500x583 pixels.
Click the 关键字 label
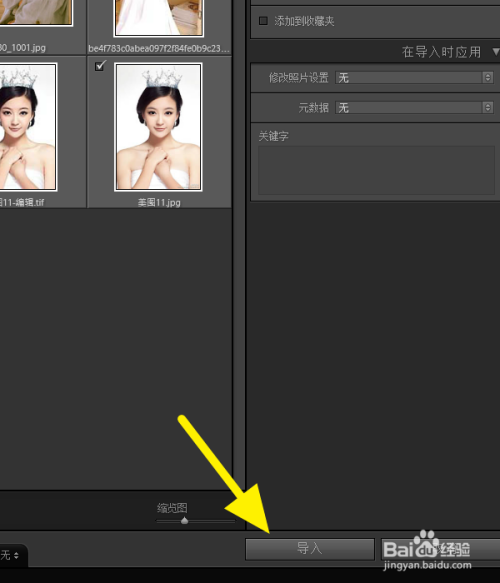coord(273,136)
